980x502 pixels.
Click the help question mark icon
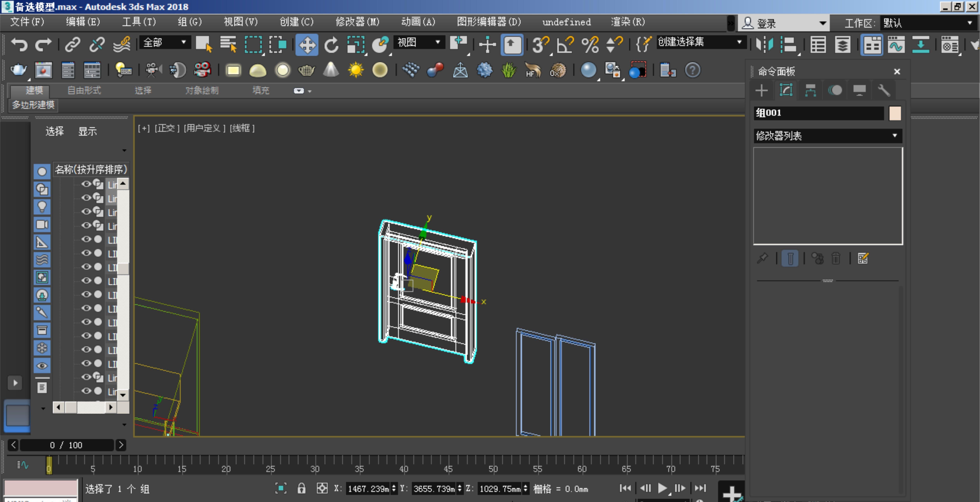point(692,70)
